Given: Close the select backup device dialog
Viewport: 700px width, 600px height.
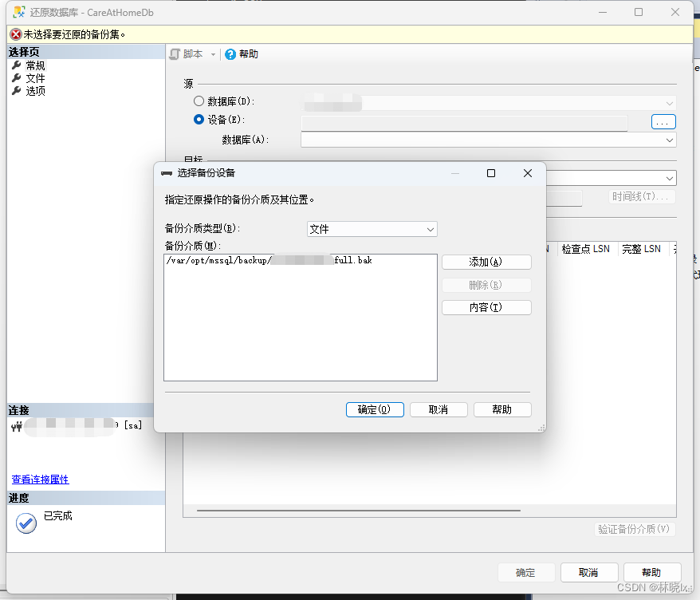Looking at the screenshot, I should [528, 173].
